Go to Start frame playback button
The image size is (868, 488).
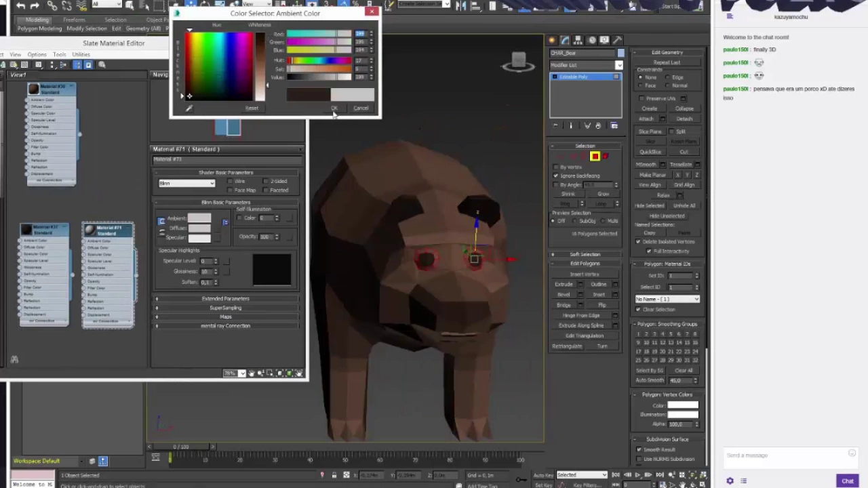pyautogui.click(x=616, y=475)
